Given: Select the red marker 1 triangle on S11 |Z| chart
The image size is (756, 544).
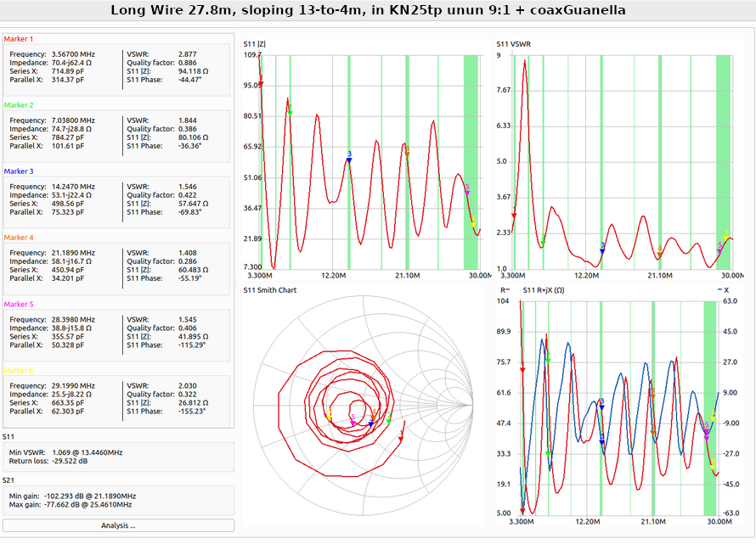Looking at the screenshot, I should 261,85.
